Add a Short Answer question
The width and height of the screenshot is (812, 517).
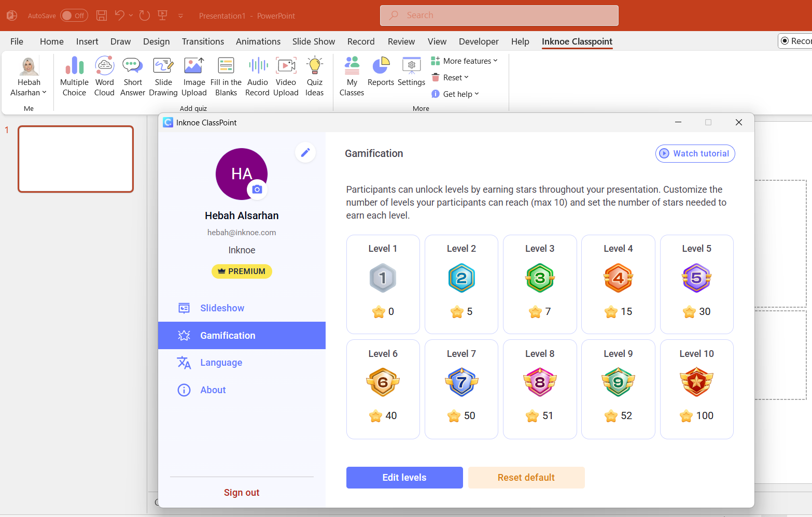(x=133, y=77)
